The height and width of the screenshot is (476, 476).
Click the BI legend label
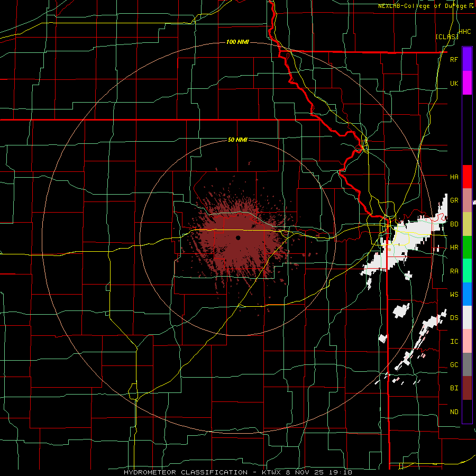454,388
